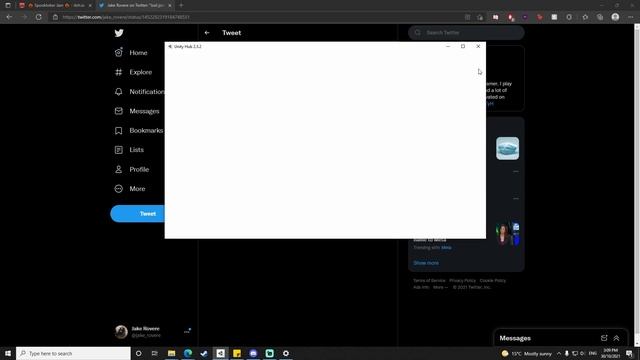Open the weather widget on taskbar
The width and height of the screenshot is (640, 360).
527,353
